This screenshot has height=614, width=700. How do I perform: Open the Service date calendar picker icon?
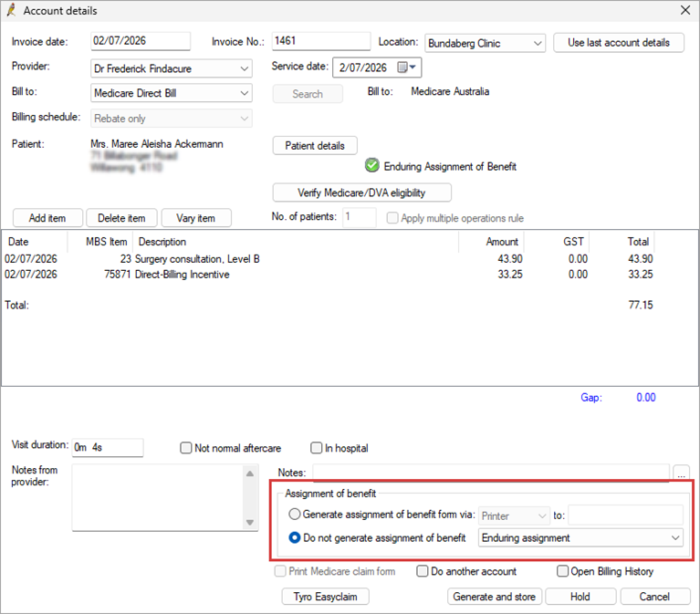[x=406, y=68]
